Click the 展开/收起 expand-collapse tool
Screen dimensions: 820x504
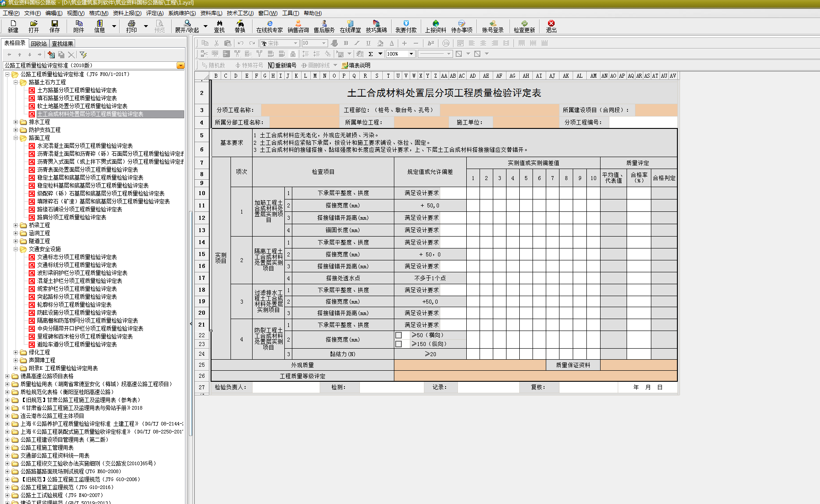(x=187, y=26)
